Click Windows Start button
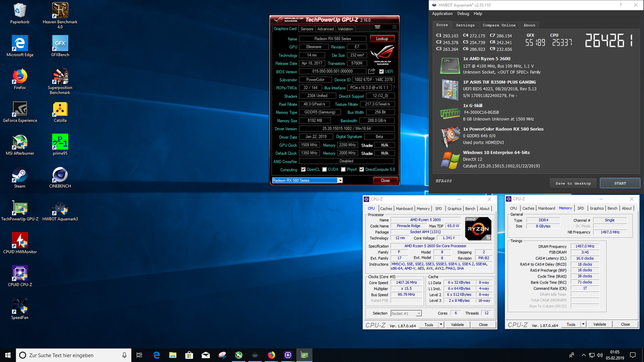This screenshot has height=362, width=644. (8, 355)
